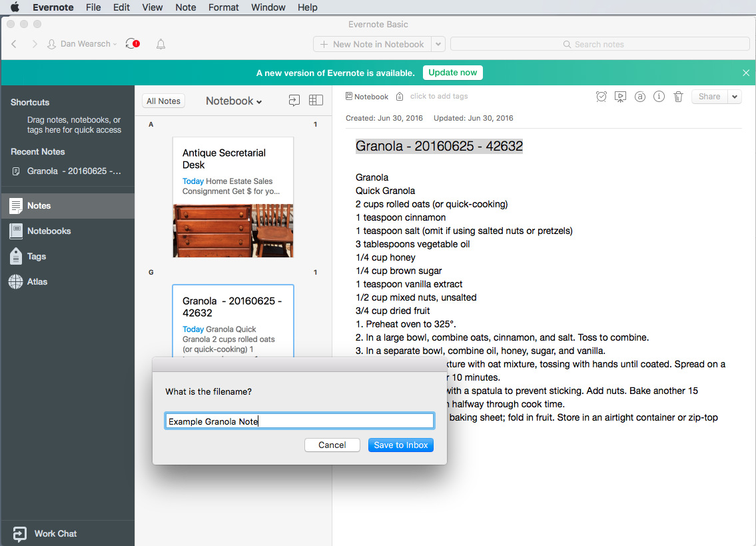The image size is (756, 546).
Task: Open the Edit menu
Action: tap(121, 7)
